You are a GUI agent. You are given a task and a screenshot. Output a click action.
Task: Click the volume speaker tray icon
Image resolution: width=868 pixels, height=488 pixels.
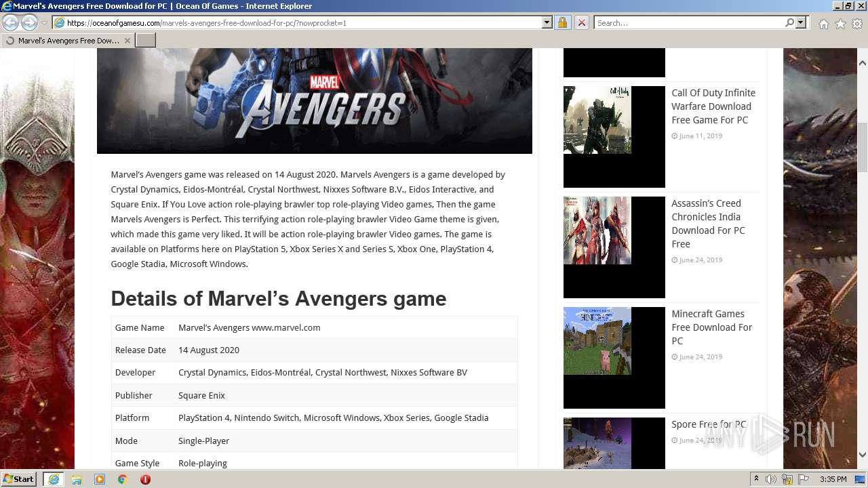pyautogui.click(x=771, y=479)
